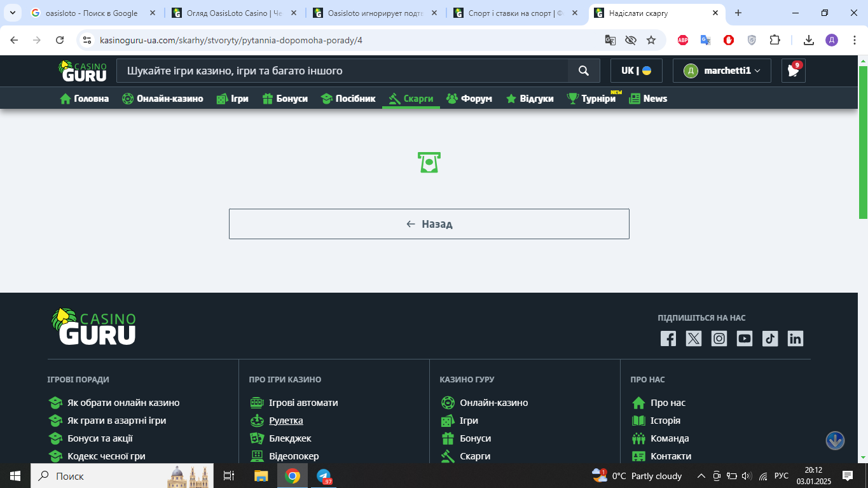Open the TikTok social icon
This screenshot has width=868, height=488.
770,338
